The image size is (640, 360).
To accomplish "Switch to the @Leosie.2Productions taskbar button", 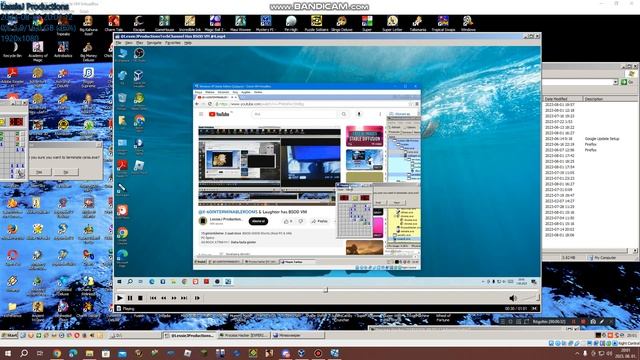I will tap(189, 336).
